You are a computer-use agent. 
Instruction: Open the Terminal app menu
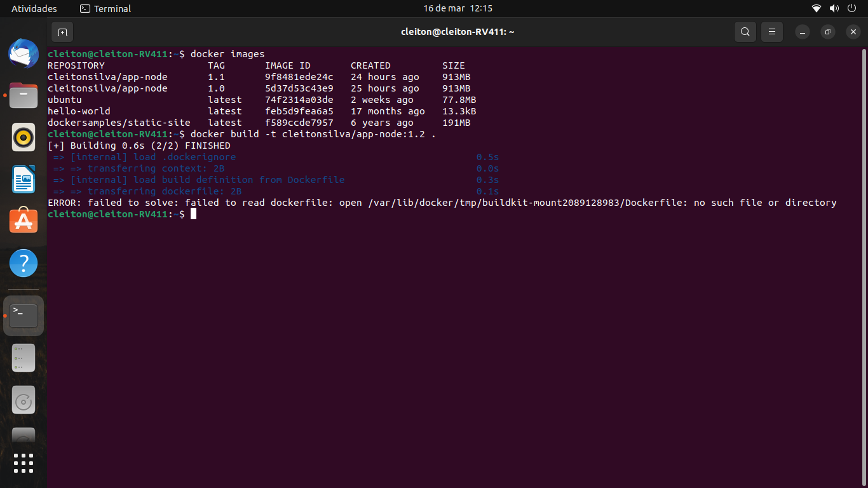105,9
